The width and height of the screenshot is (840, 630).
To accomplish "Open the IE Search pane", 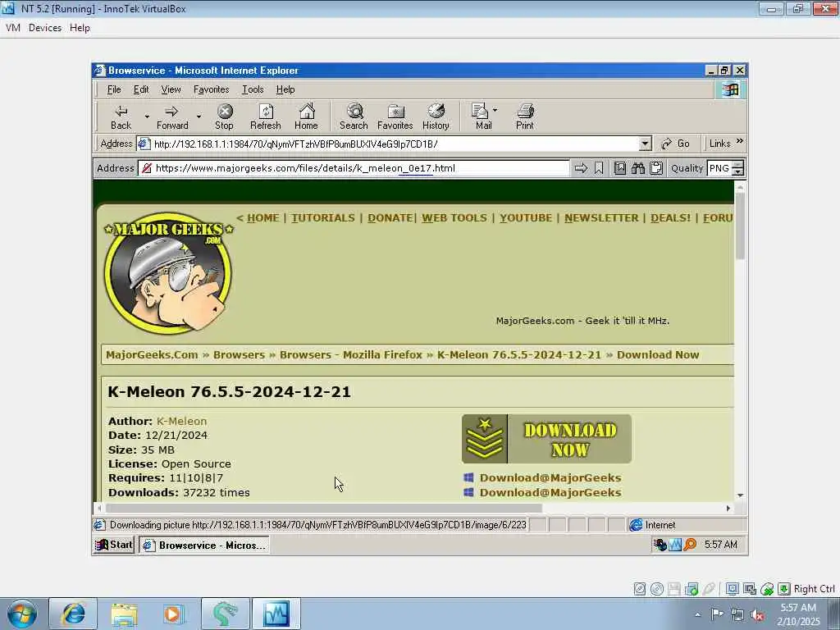I will pyautogui.click(x=354, y=117).
